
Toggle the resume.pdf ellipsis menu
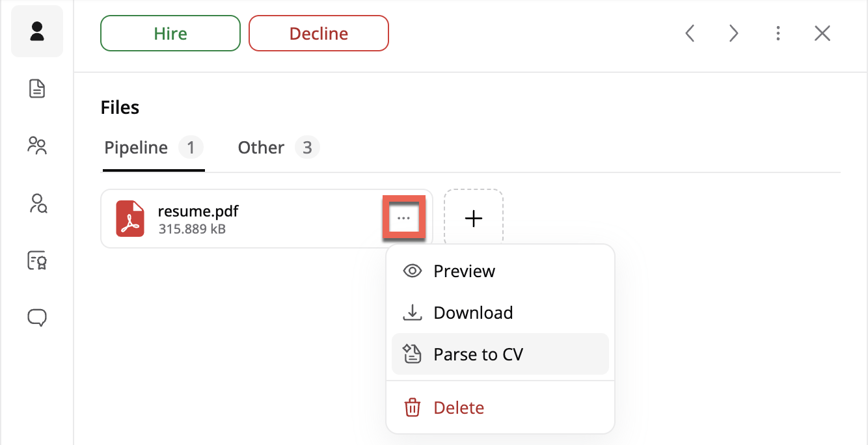pyautogui.click(x=403, y=219)
